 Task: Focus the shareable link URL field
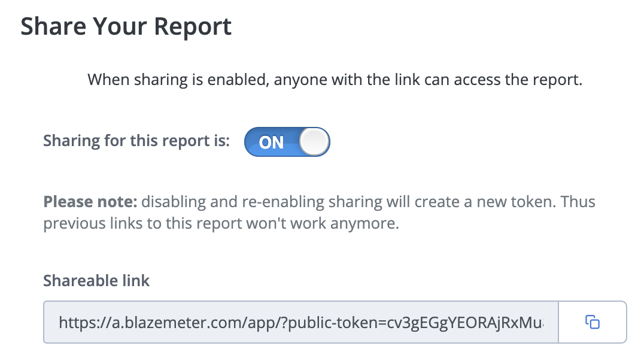coord(301,322)
